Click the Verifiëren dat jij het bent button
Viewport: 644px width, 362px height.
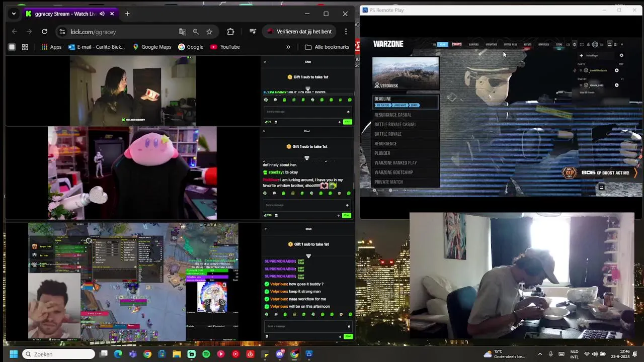click(x=299, y=32)
